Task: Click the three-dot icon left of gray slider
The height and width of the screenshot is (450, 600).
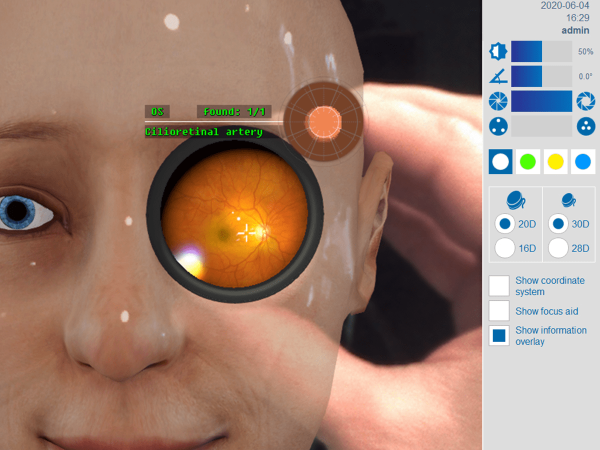Action: (498, 126)
